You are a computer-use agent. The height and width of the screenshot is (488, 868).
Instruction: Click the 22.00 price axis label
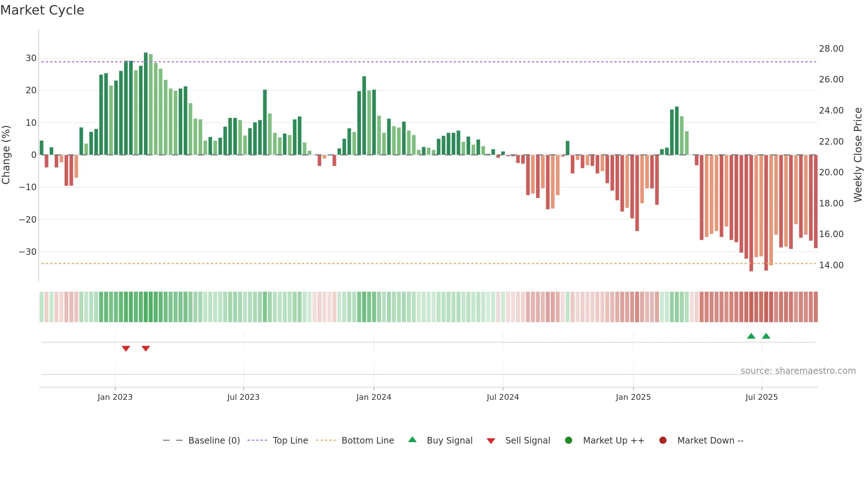831,141
